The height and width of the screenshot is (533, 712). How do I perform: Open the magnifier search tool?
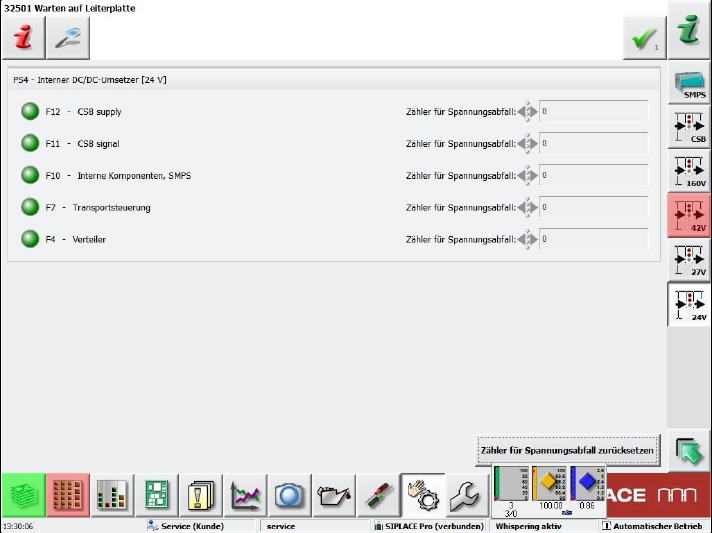point(68,38)
